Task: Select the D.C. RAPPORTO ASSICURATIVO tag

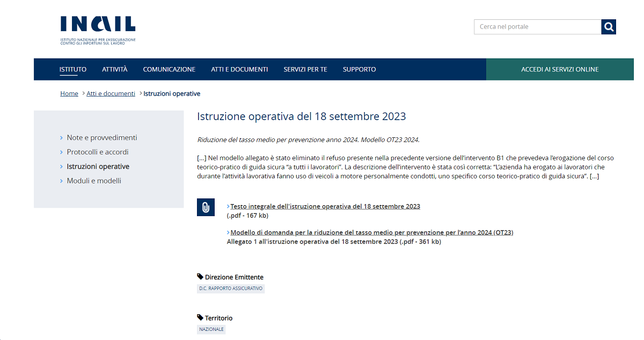Action: [231, 289]
